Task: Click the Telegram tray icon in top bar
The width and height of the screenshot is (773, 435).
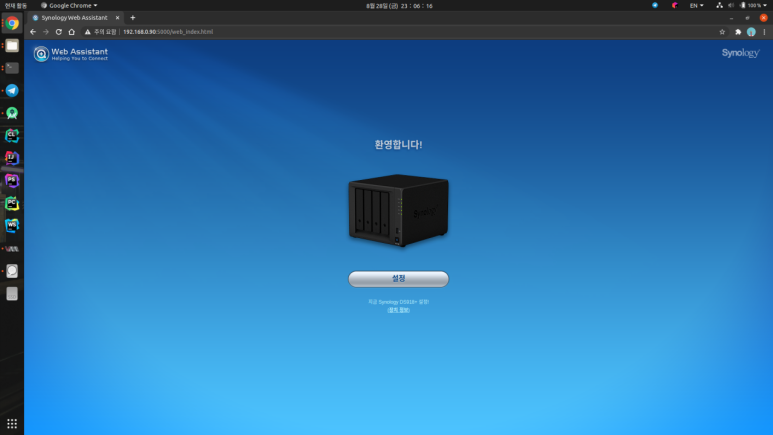Action: (x=655, y=5)
